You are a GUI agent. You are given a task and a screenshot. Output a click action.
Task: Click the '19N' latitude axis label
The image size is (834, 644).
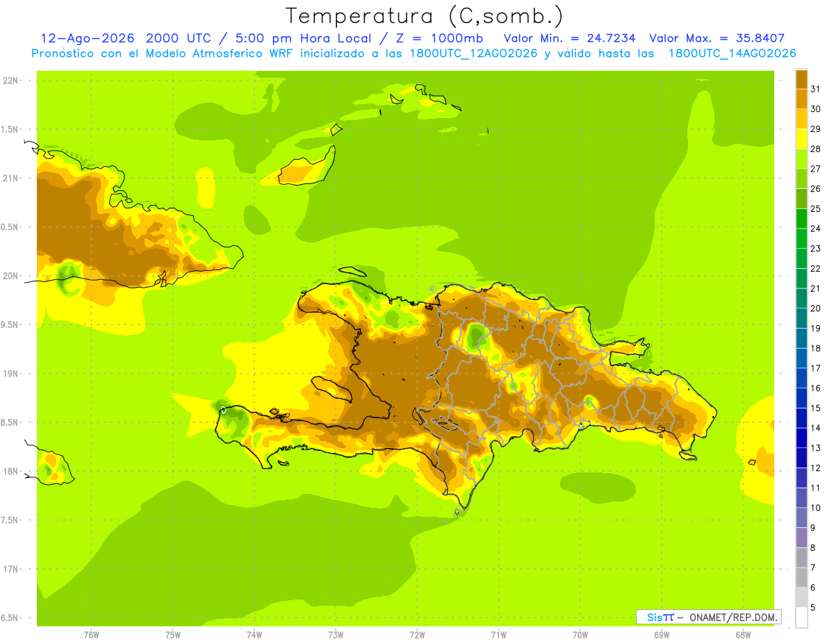coord(10,374)
